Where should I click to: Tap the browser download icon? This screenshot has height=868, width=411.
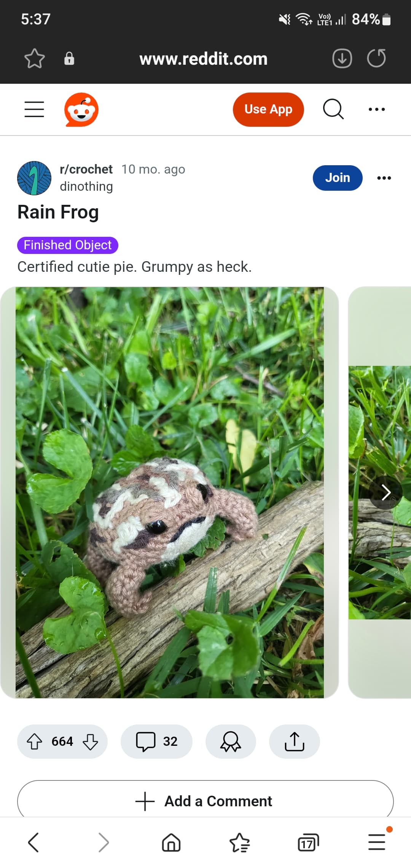(342, 59)
